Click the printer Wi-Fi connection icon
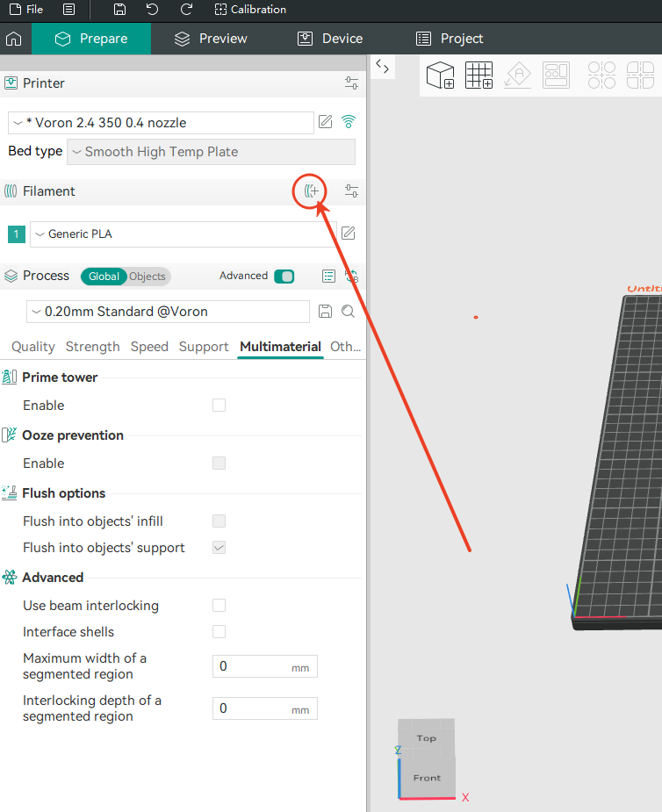 coord(349,122)
